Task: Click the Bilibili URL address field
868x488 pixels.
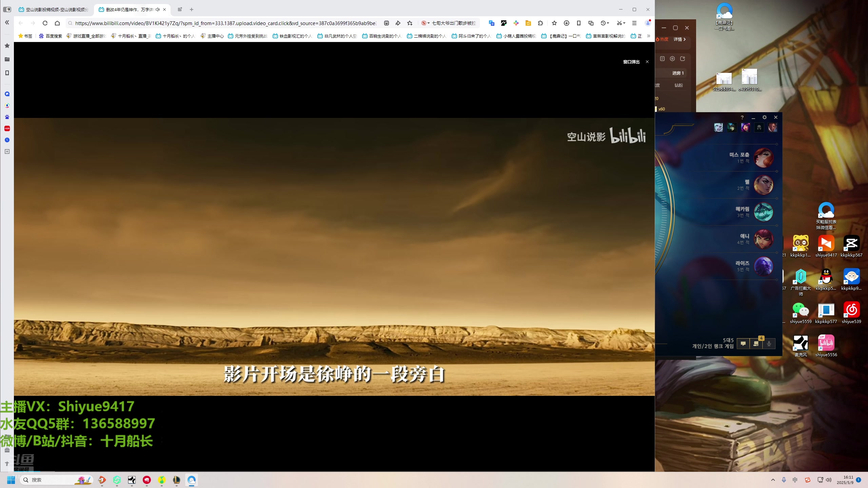Action: [x=225, y=23]
